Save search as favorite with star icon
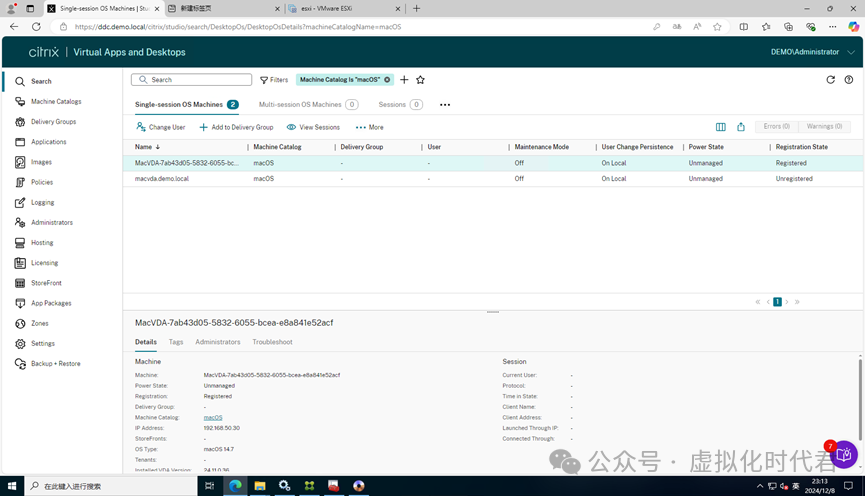865x496 pixels. [420, 79]
